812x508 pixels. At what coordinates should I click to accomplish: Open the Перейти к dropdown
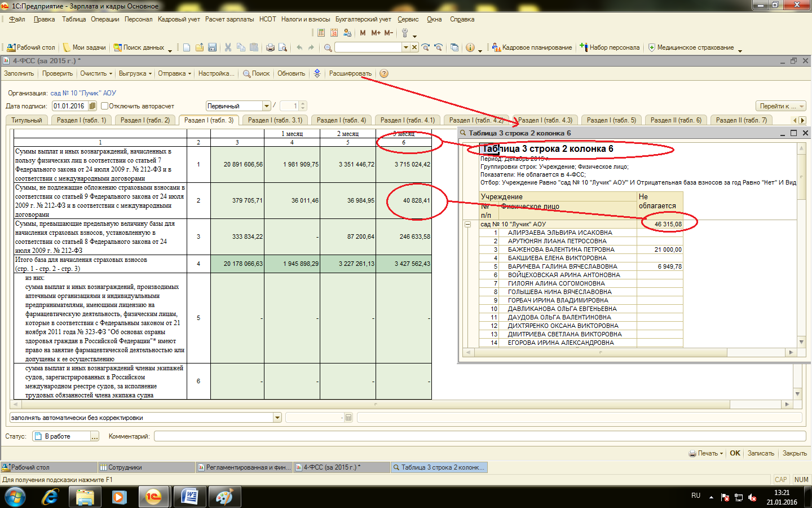[x=781, y=106]
